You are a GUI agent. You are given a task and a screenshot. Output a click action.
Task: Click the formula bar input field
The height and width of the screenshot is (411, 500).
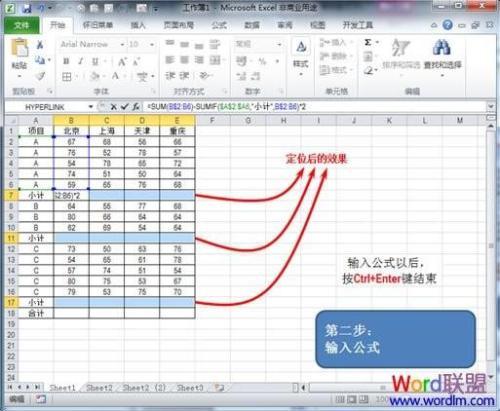coord(315,107)
